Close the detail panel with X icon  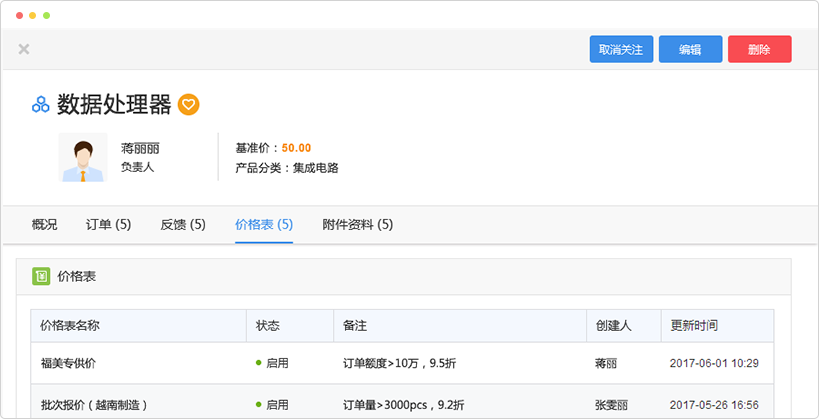point(24,49)
